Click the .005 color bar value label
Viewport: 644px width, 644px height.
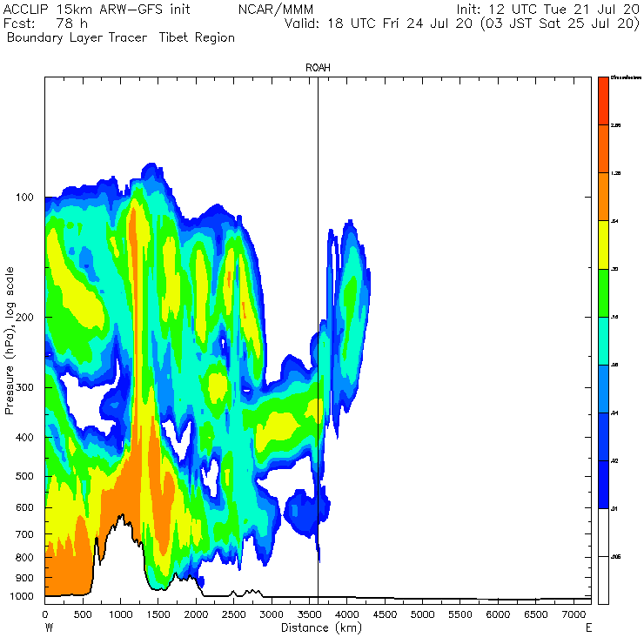click(615, 557)
